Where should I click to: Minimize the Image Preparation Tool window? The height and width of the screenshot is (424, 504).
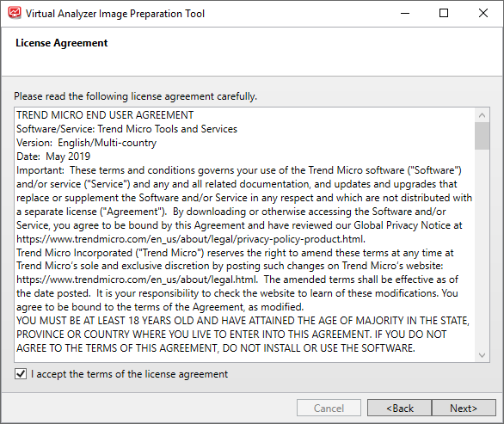pos(405,13)
